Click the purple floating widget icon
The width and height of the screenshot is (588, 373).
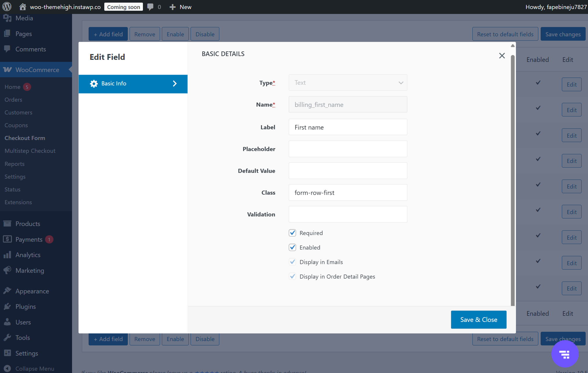(x=565, y=354)
